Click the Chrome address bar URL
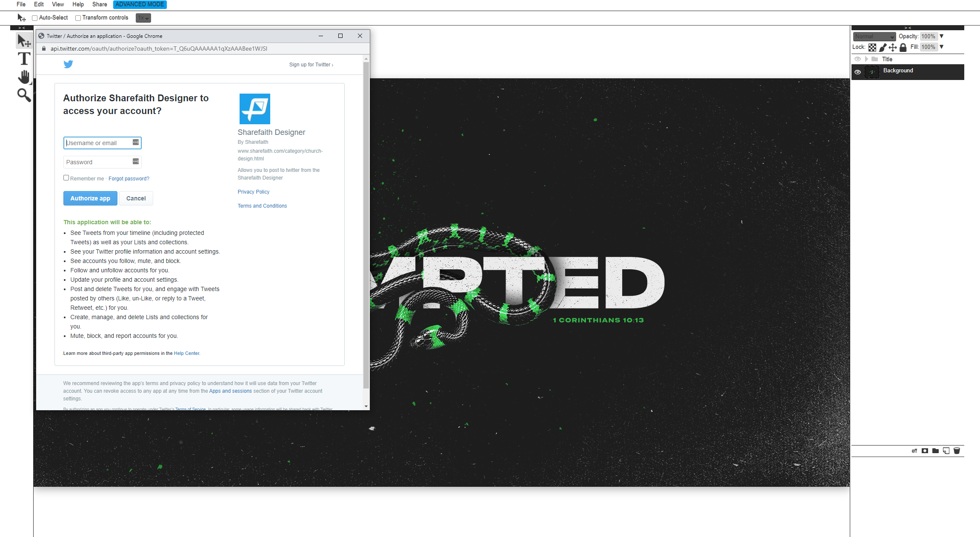Viewport: 980px width, 537px height. (x=159, y=49)
